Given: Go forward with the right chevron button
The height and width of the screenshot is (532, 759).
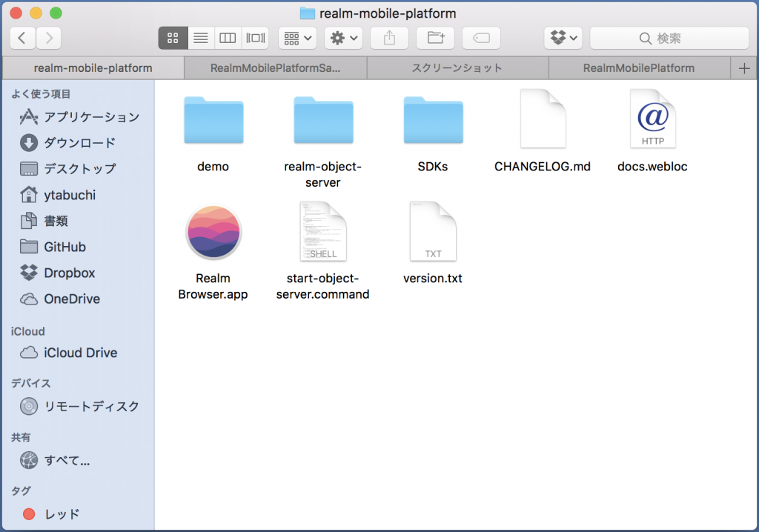Looking at the screenshot, I should pos(48,38).
